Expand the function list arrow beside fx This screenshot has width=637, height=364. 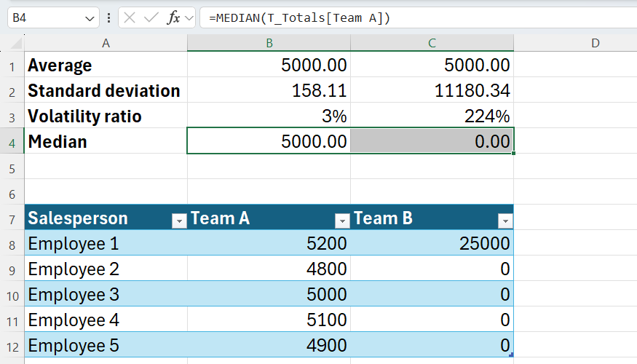[190, 18]
